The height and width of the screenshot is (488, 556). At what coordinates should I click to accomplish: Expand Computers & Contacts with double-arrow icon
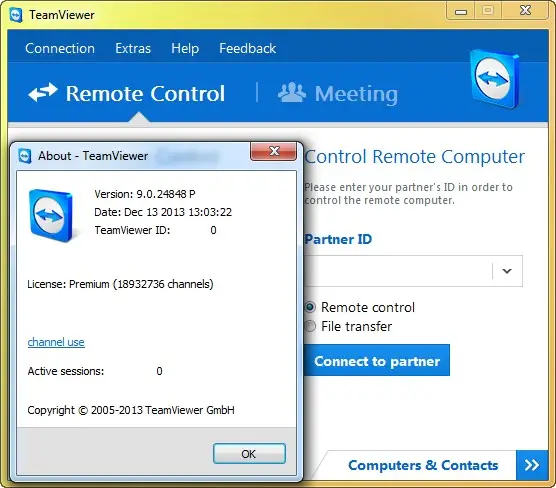click(532, 465)
